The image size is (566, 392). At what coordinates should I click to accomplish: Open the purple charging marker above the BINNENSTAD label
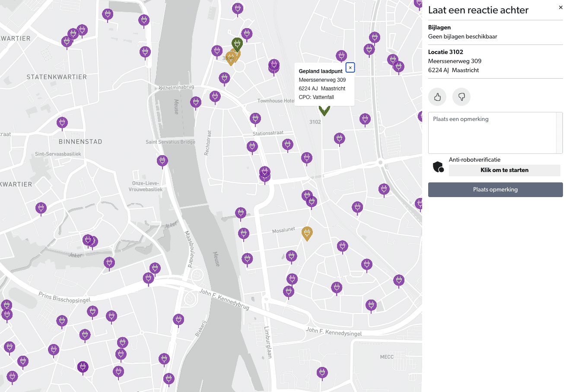point(62,123)
